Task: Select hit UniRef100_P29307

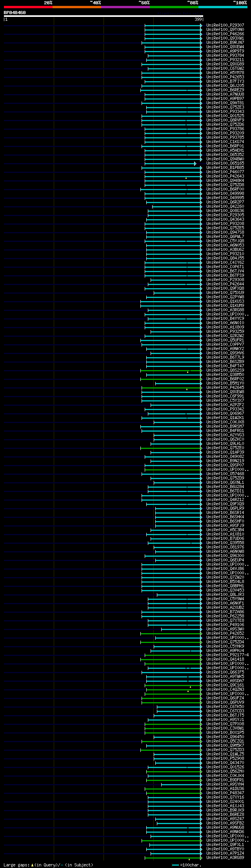Action: click(225, 25)
